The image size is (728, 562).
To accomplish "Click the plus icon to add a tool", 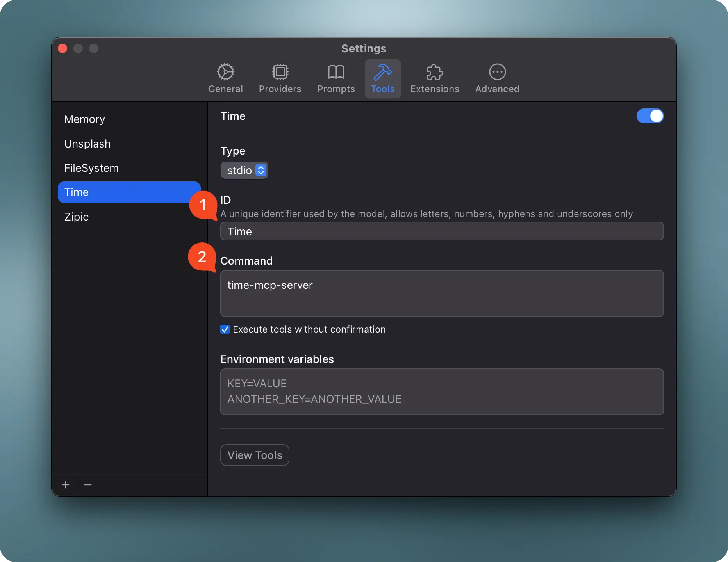I will [x=65, y=485].
